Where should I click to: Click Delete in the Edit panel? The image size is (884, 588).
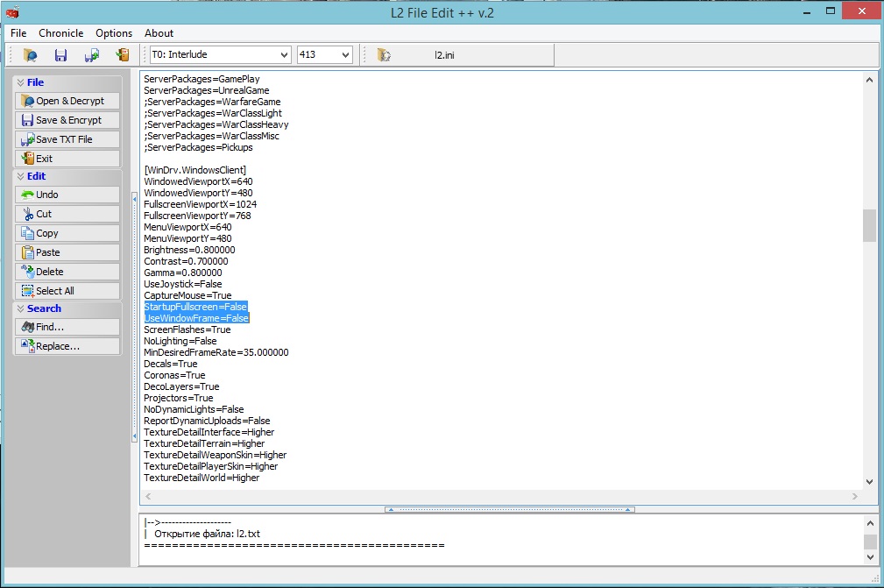[67, 272]
